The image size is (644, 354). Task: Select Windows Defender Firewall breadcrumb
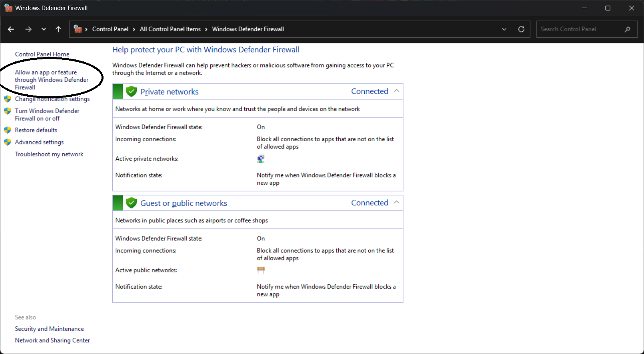tap(248, 29)
